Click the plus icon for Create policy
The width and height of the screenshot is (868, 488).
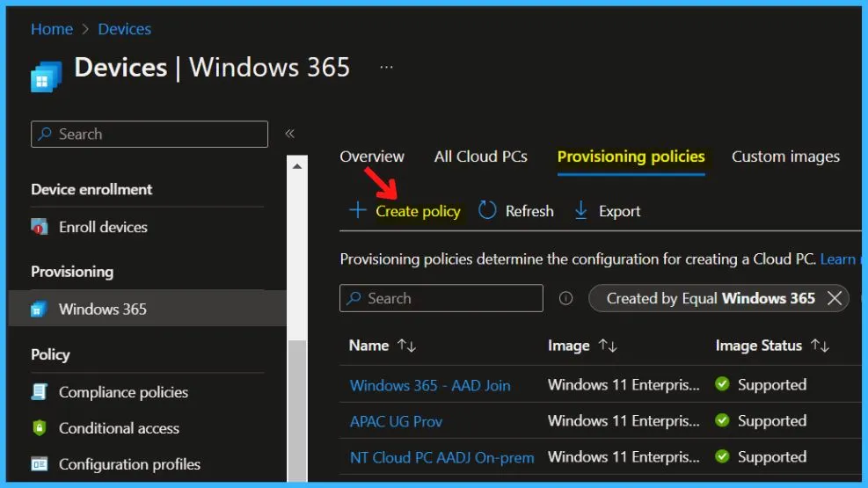click(x=358, y=210)
